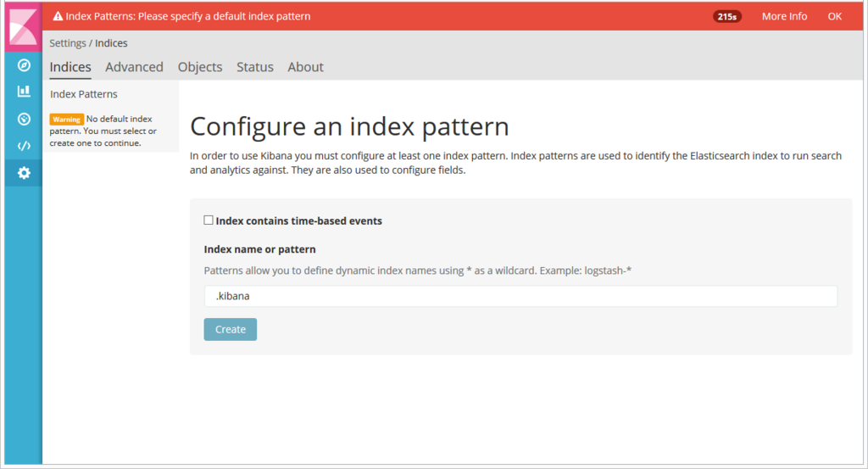Select Index Patterns in sidebar
Image resolution: width=868 pixels, height=469 pixels.
pyautogui.click(x=84, y=94)
